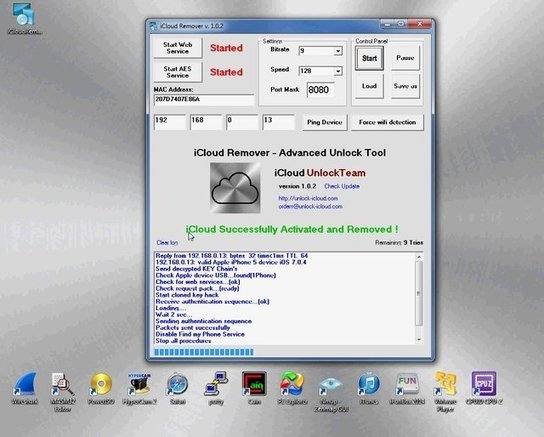The image size is (544, 437).
Task: Click the iCloud Remover title bar icon
Action: (153, 26)
